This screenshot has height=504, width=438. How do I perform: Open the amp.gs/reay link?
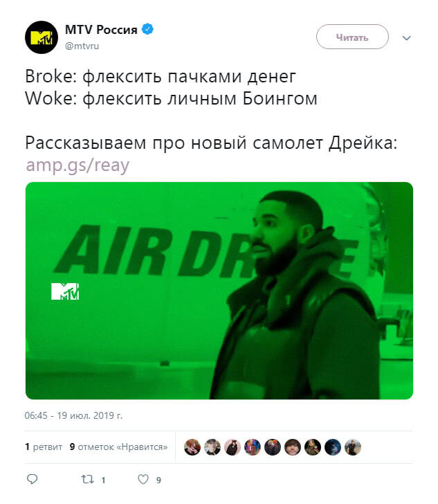coord(77,165)
